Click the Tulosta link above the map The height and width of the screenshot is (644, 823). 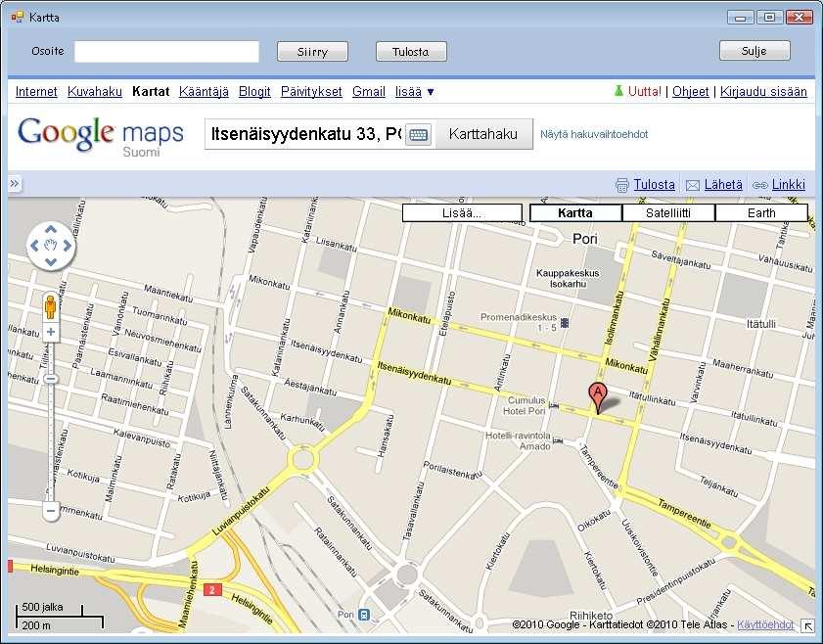pos(654,185)
